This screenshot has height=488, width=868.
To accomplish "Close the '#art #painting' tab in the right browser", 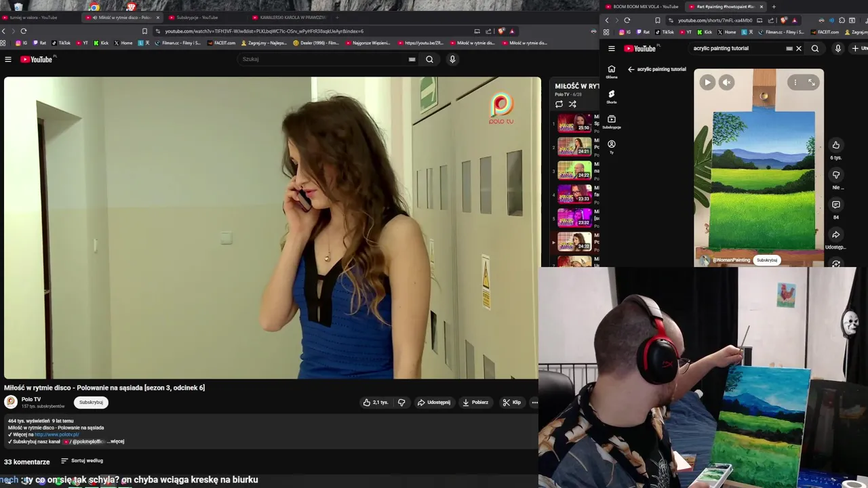I will (x=762, y=7).
